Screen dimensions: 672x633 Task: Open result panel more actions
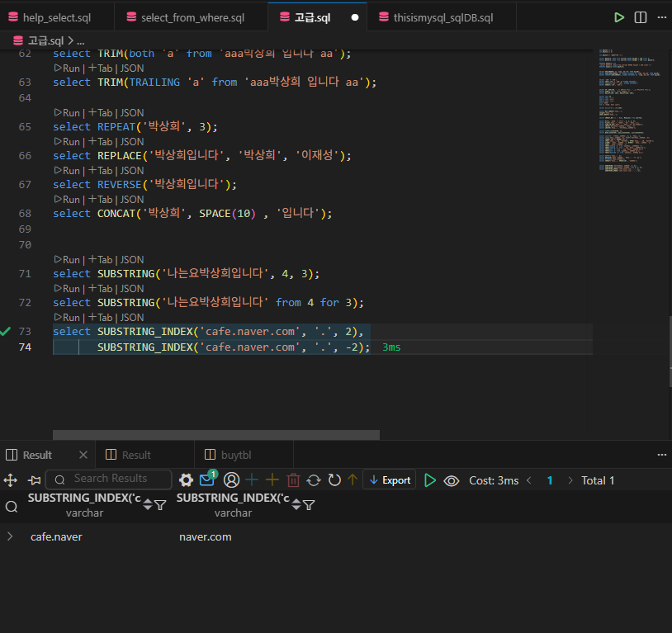pyautogui.click(x=662, y=455)
